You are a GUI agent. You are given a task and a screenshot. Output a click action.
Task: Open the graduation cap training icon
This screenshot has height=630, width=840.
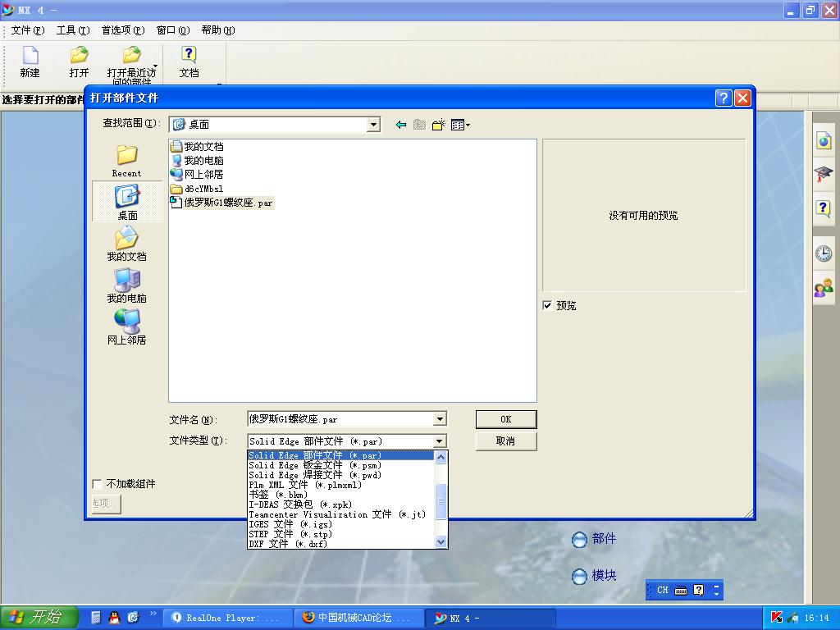tap(824, 174)
